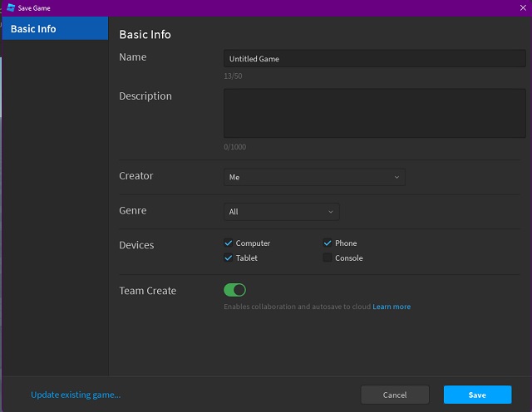Turn off the Team Create switch
The width and height of the screenshot is (532, 412).
click(x=234, y=290)
